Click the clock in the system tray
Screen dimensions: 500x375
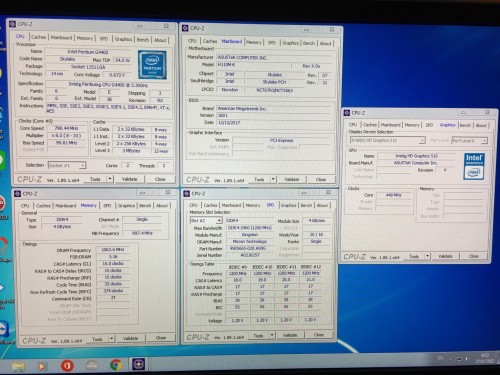point(484,358)
